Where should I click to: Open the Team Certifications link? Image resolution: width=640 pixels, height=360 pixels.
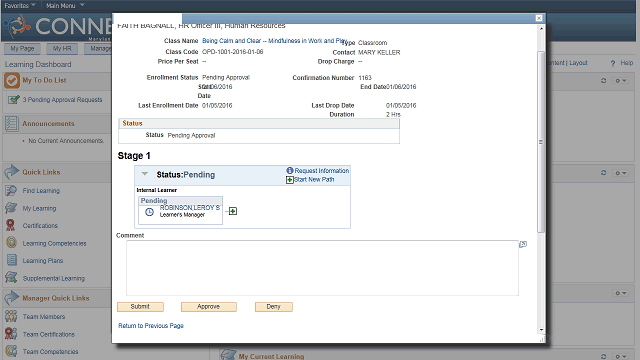click(49, 334)
